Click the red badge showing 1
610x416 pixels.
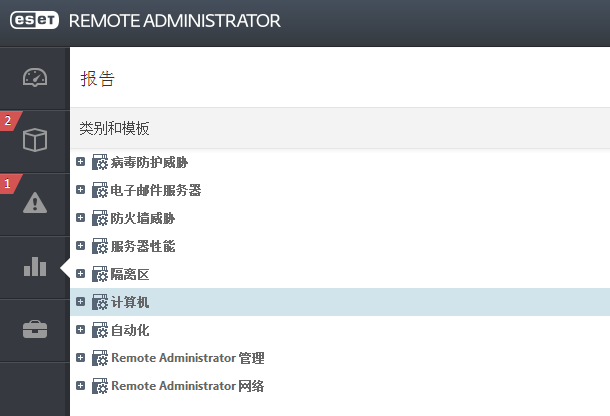[8, 184]
